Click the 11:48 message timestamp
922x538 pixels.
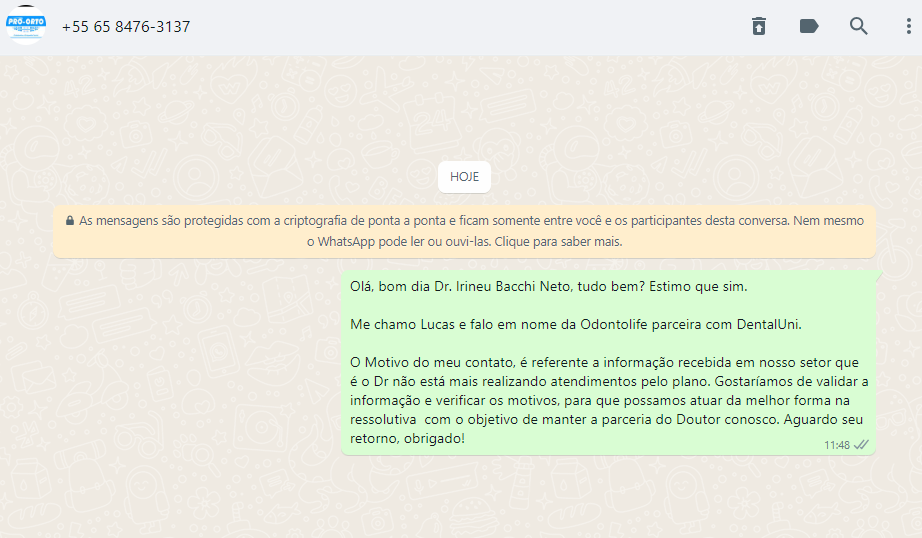pyautogui.click(x=837, y=445)
